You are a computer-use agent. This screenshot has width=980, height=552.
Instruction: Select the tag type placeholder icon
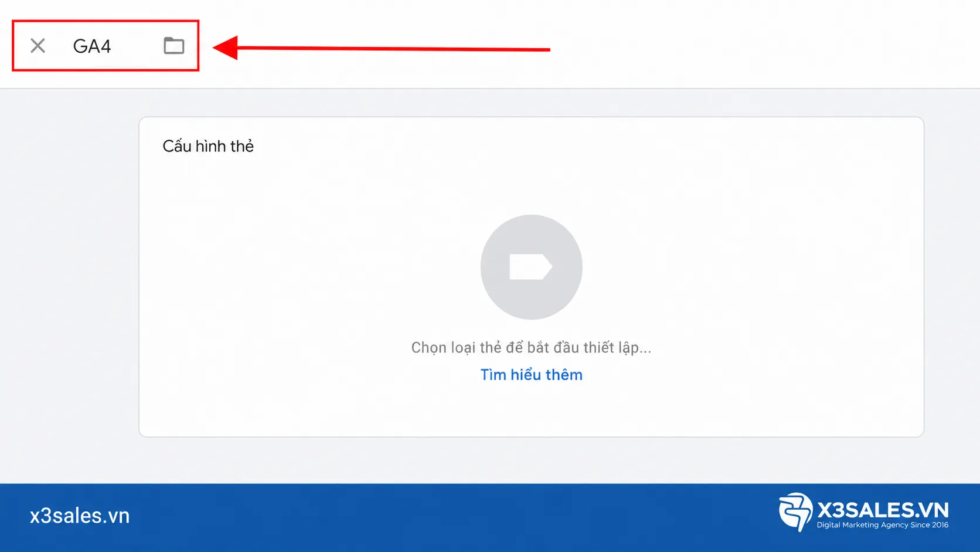(531, 267)
